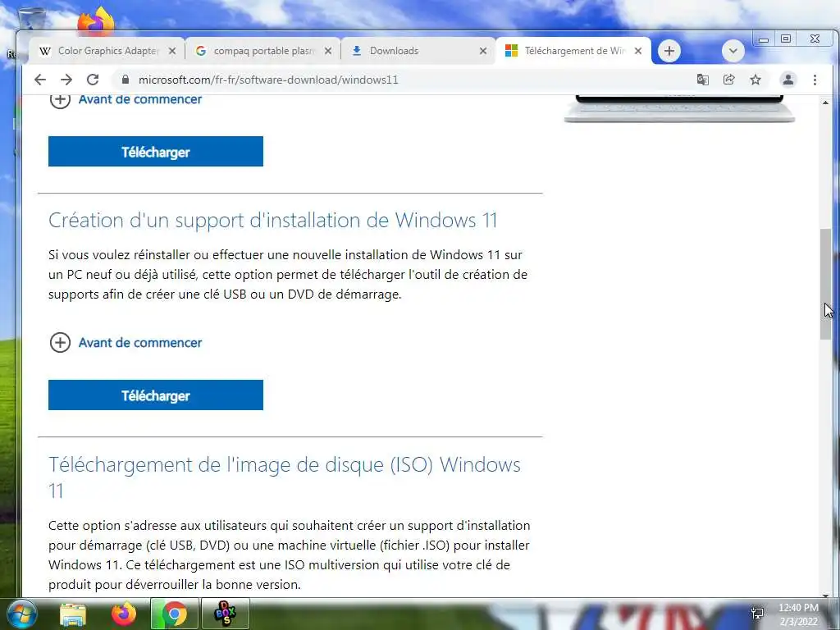This screenshot has width=840, height=630.
Task: Reload the Microsoft download page
Action: coord(93,80)
